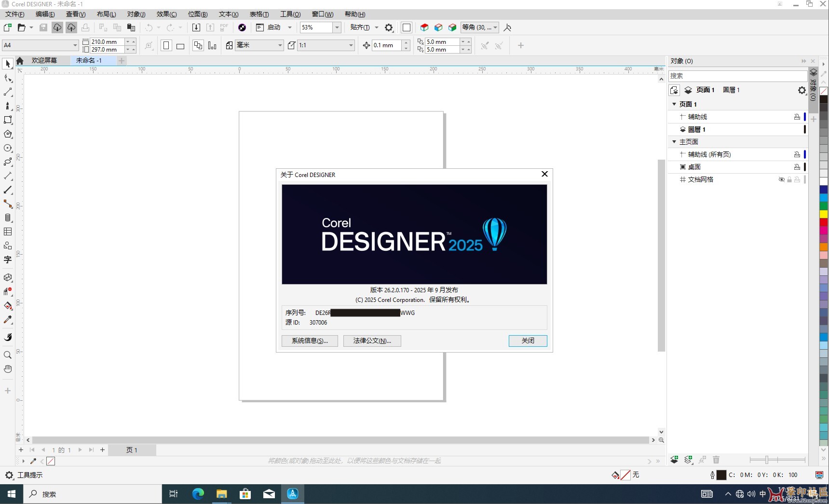Click the tool hints gear icon
Screen dimensions: 829x504
pos(9,475)
